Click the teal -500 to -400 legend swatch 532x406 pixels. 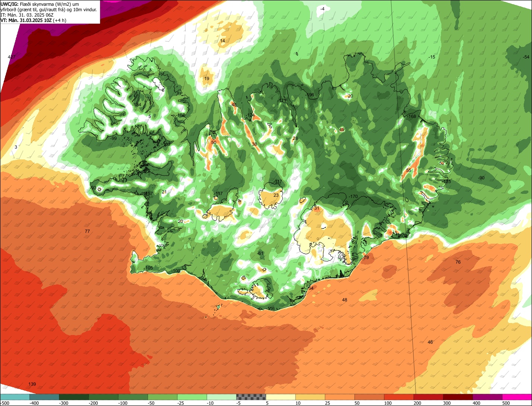[15, 397]
